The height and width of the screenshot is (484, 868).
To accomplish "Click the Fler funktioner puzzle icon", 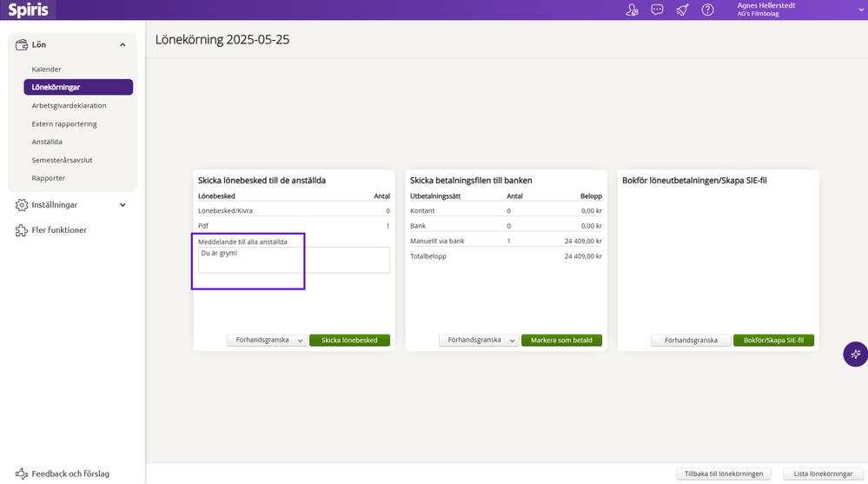I will click(x=22, y=230).
